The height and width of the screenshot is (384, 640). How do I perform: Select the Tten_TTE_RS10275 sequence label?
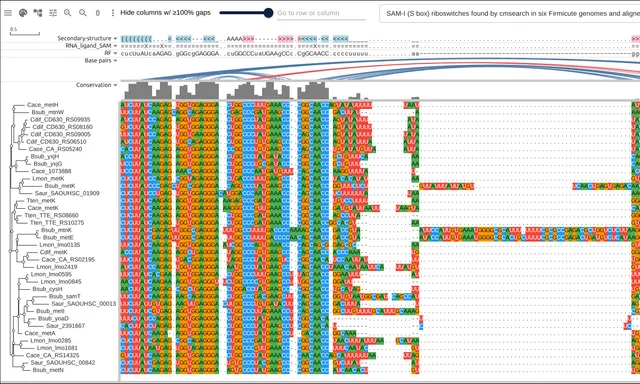(x=57, y=222)
